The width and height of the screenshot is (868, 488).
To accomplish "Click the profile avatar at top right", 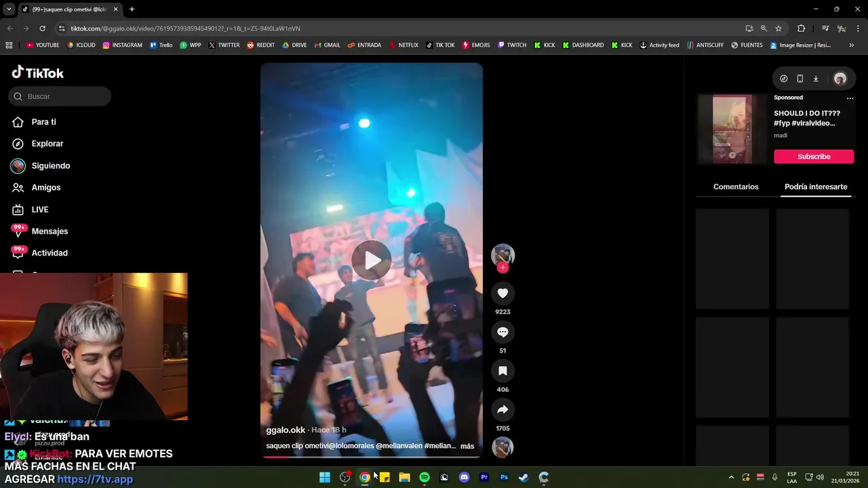I will [840, 79].
